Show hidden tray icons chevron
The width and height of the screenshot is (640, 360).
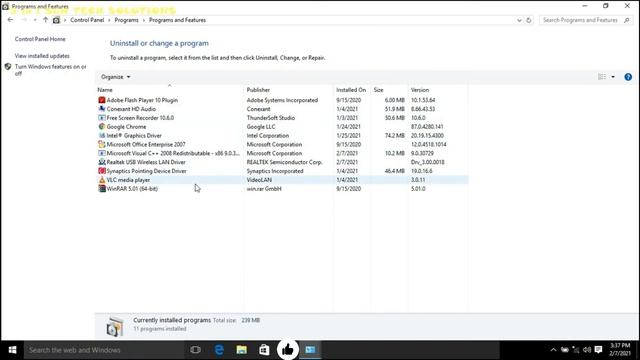pyautogui.click(x=553, y=350)
